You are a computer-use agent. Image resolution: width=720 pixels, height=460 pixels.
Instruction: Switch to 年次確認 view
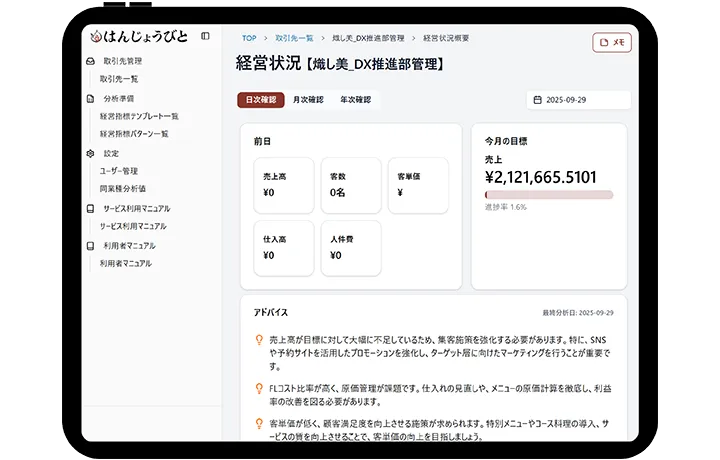(355, 100)
